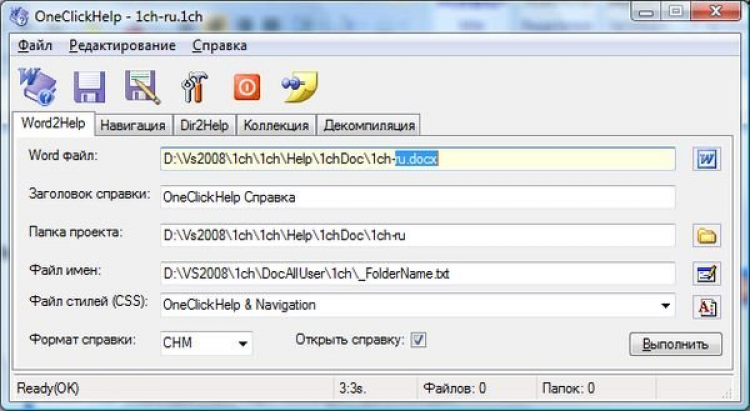Toggle the Открыть справку checkbox
Image resolution: width=750 pixels, height=411 pixels.
[418, 340]
